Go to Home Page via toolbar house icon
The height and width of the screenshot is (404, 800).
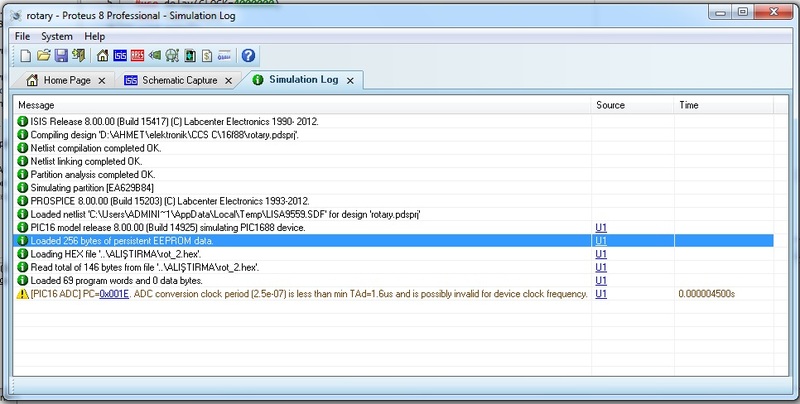pyautogui.click(x=103, y=55)
